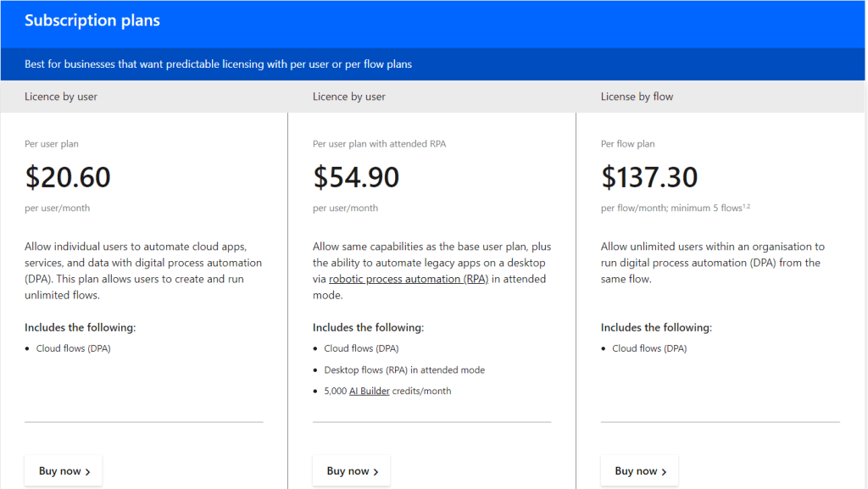Viewport: 868px width, 489px height.
Task: Click the Per user plan with attended RPA label
Action: [379, 144]
